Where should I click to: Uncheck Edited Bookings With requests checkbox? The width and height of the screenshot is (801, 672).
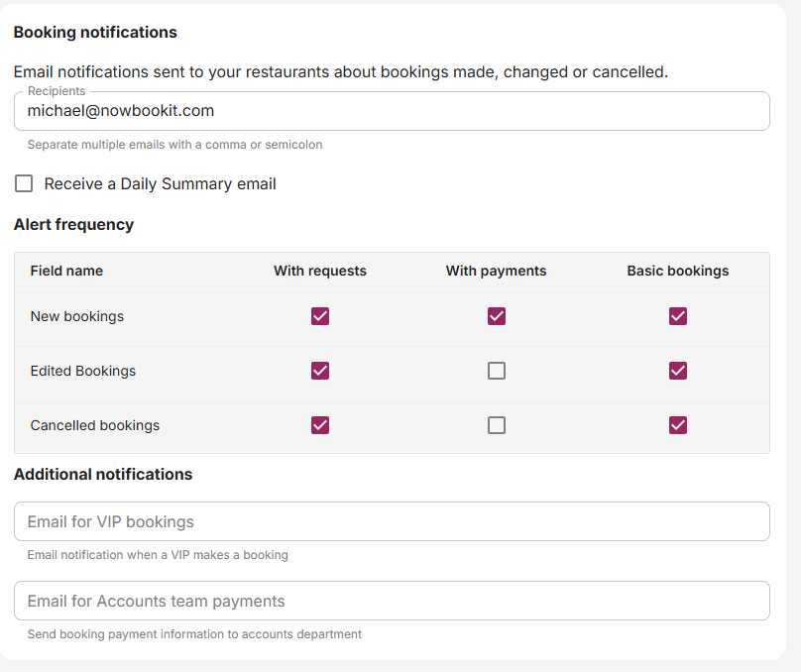(320, 371)
